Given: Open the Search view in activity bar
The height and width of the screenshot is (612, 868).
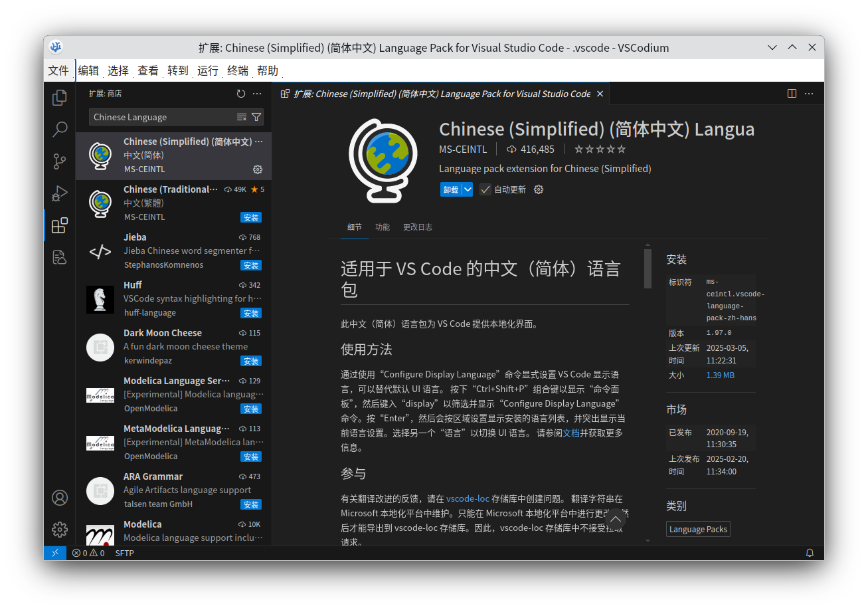Looking at the screenshot, I should [60, 129].
